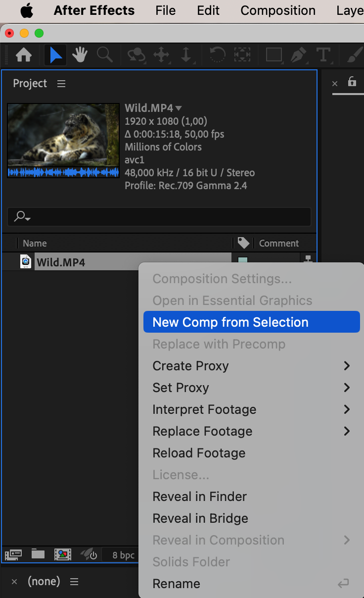Open the Composition menu
364x598 pixels.
[278, 10]
